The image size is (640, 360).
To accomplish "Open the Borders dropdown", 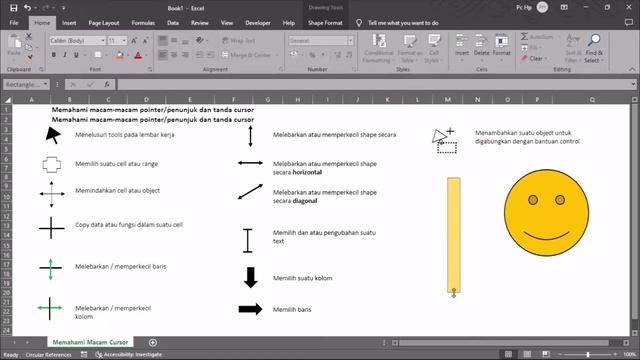I will click(107, 55).
